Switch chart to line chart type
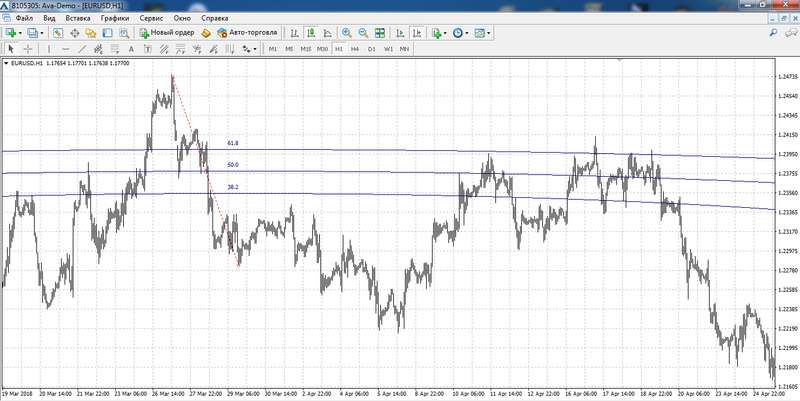The height and width of the screenshot is (401, 800). click(327, 33)
